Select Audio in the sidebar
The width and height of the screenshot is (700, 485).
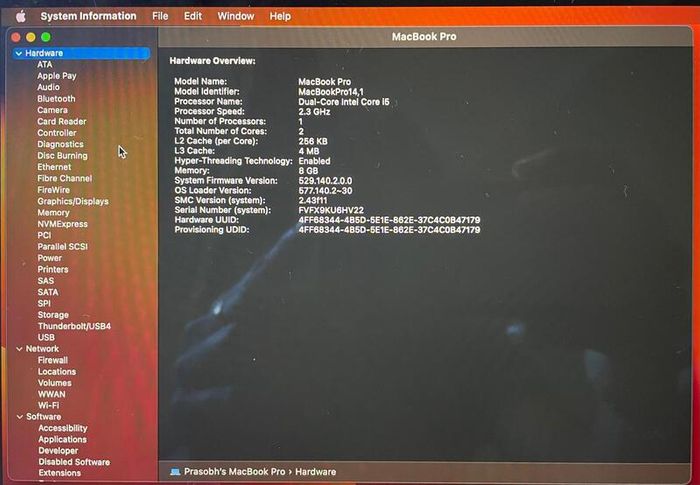pos(48,87)
